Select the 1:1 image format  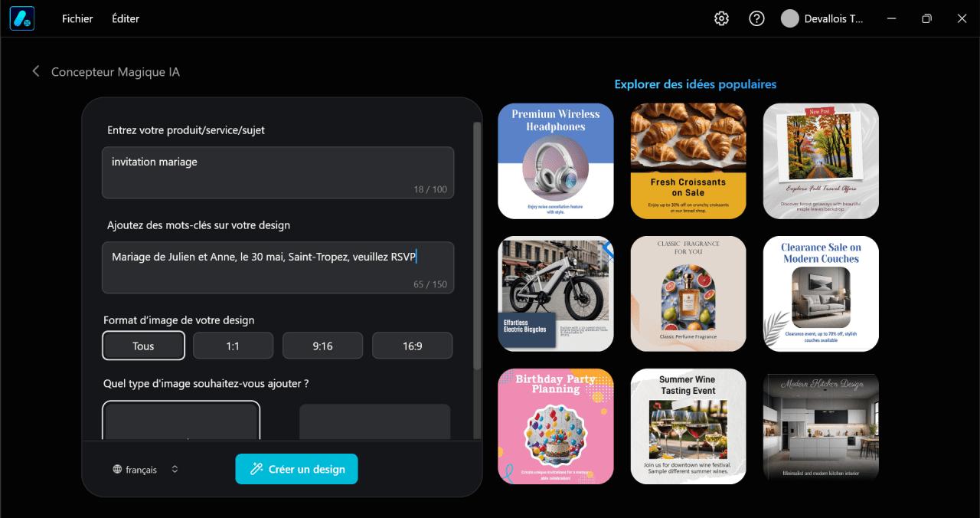pyautogui.click(x=233, y=346)
